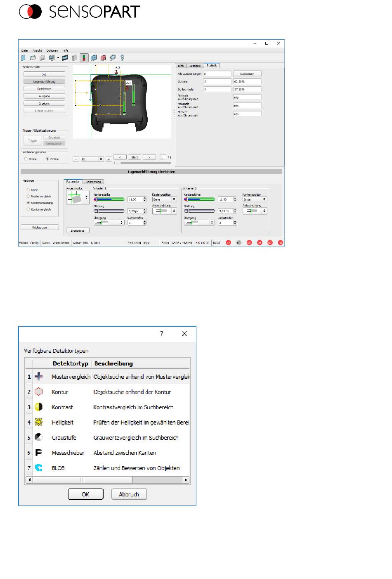This screenshot has height=579, width=392.
Task: Toggle the Kontinuierlich image update button
Action: click(54, 144)
